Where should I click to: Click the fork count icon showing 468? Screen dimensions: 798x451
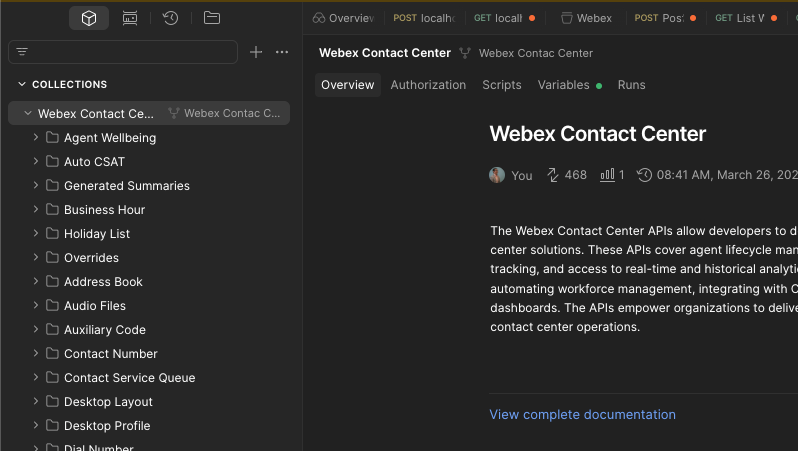553,175
